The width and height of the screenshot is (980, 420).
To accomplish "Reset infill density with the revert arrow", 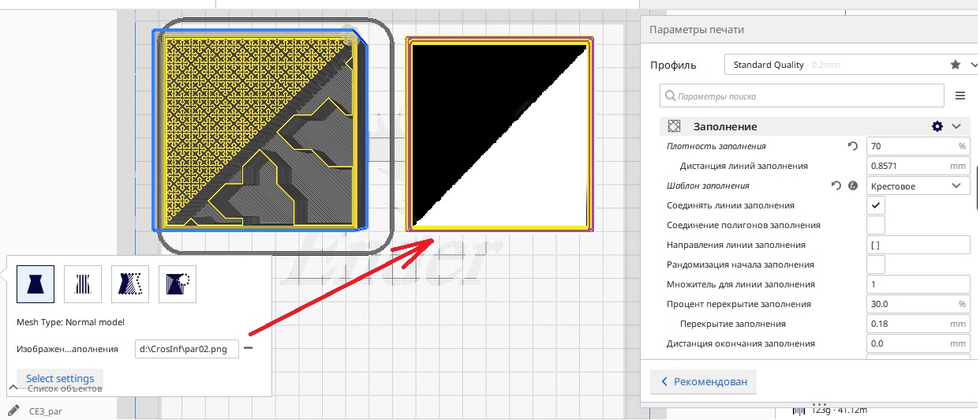I will pos(852,146).
